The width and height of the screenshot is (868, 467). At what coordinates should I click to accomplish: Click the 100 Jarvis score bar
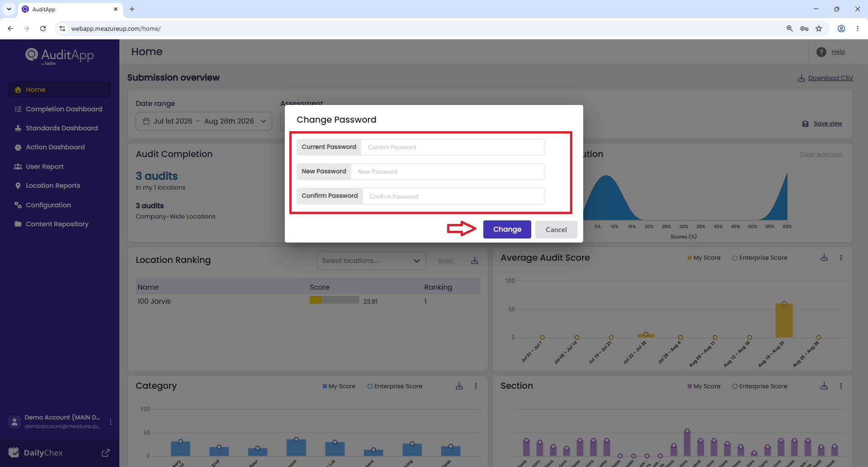click(x=335, y=300)
